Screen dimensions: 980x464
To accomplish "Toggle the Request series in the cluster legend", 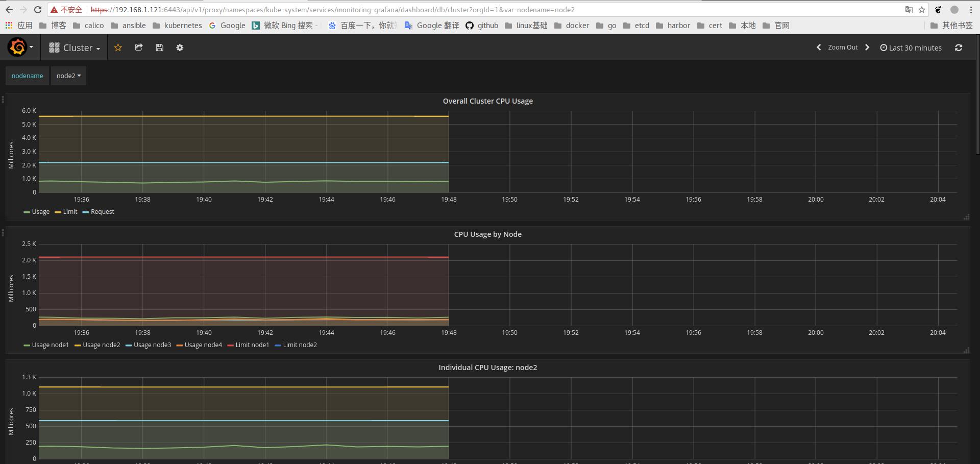I will [x=98, y=212].
